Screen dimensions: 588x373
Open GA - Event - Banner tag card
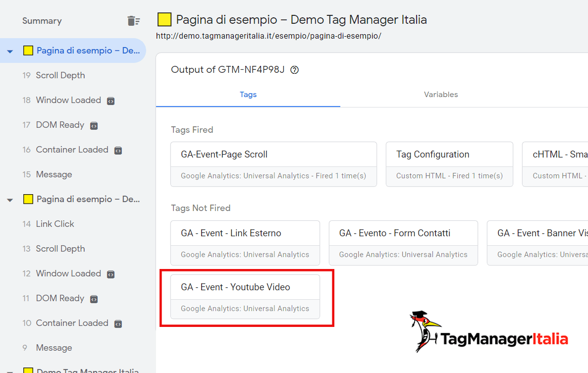537,243
